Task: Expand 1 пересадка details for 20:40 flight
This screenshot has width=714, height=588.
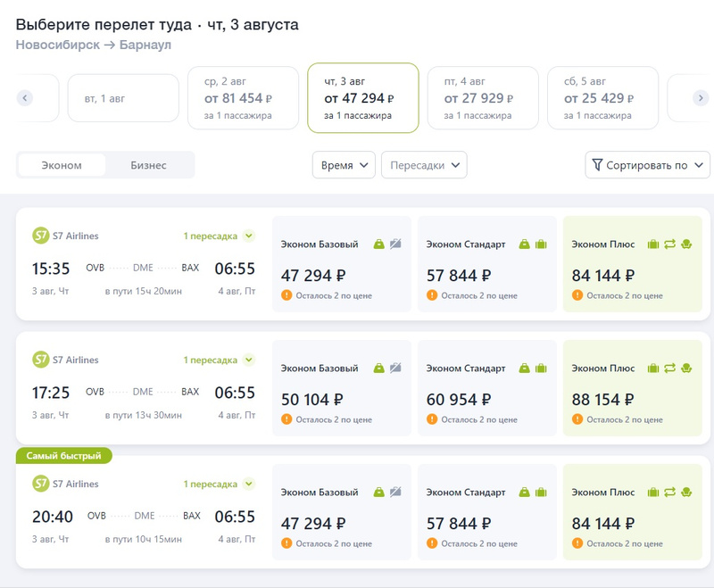Action: [x=219, y=484]
